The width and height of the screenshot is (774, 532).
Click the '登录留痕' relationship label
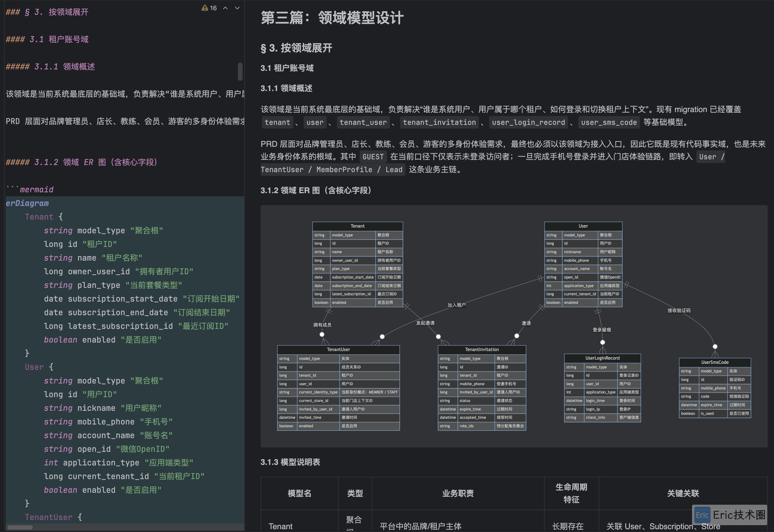[602, 330]
